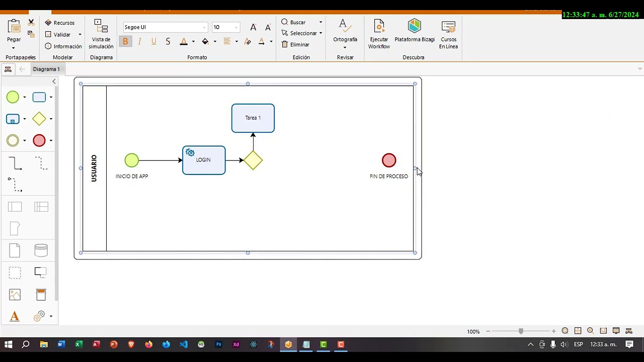This screenshot has width=644, height=362.
Task: Toggle Underline formatting
Action: click(x=153, y=42)
